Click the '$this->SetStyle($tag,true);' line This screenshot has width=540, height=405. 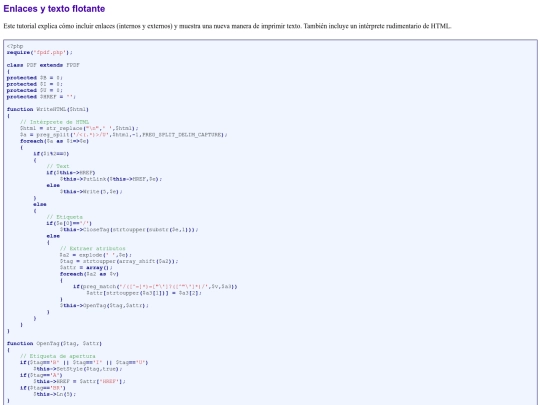click(78, 369)
